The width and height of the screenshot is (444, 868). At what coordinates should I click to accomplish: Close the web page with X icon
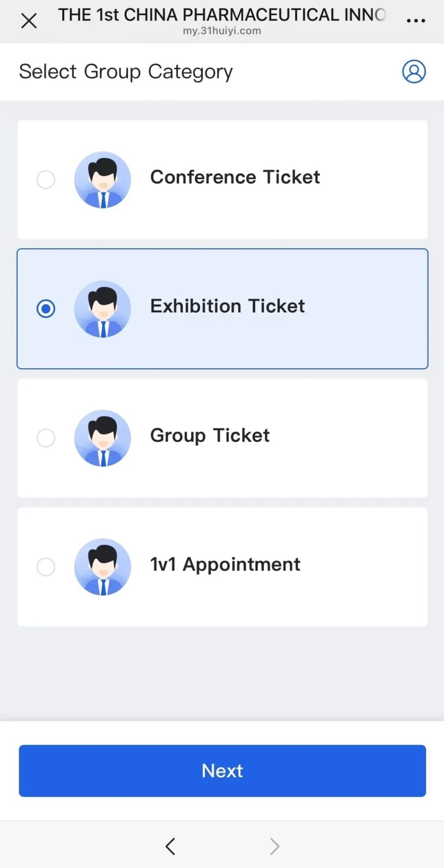tap(29, 21)
